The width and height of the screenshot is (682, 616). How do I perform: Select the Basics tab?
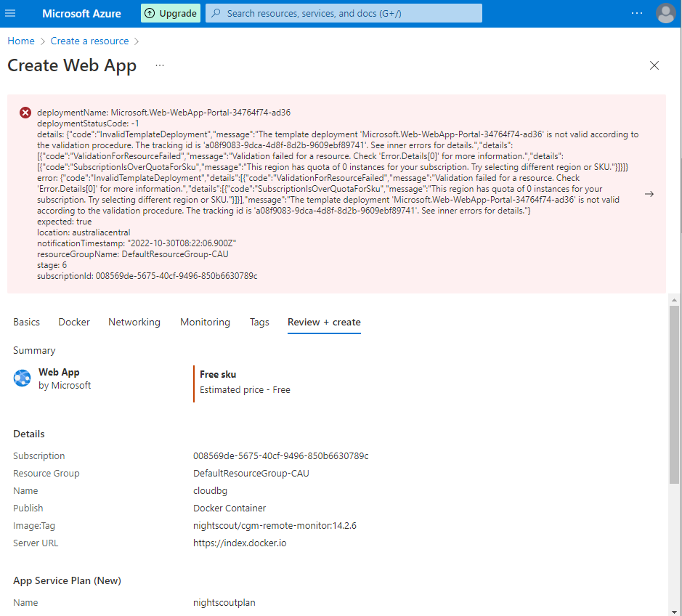[x=26, y=322]
